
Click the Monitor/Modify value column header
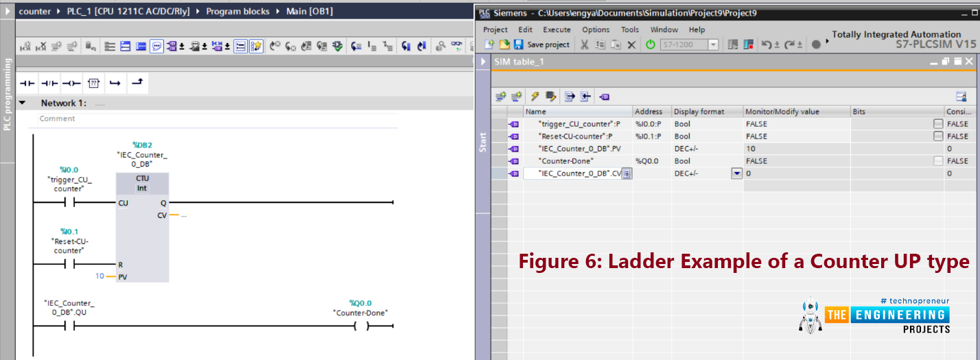tap(796, 111)
